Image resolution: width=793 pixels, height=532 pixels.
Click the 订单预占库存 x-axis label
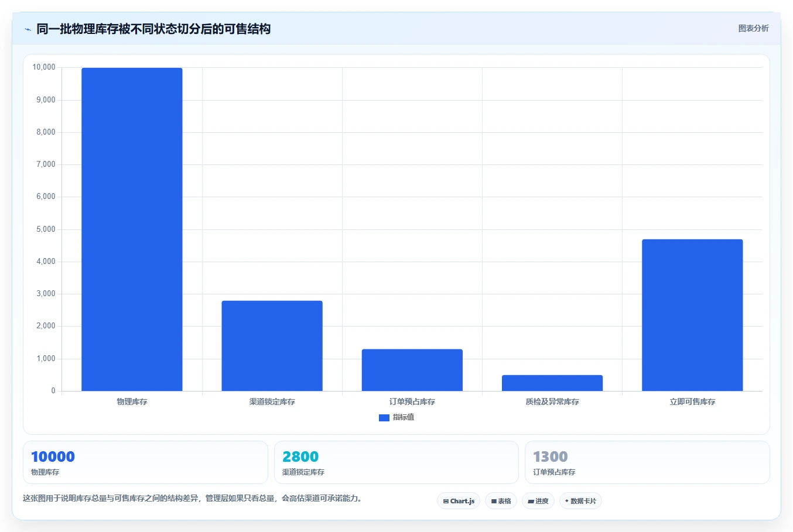(412, 402)
